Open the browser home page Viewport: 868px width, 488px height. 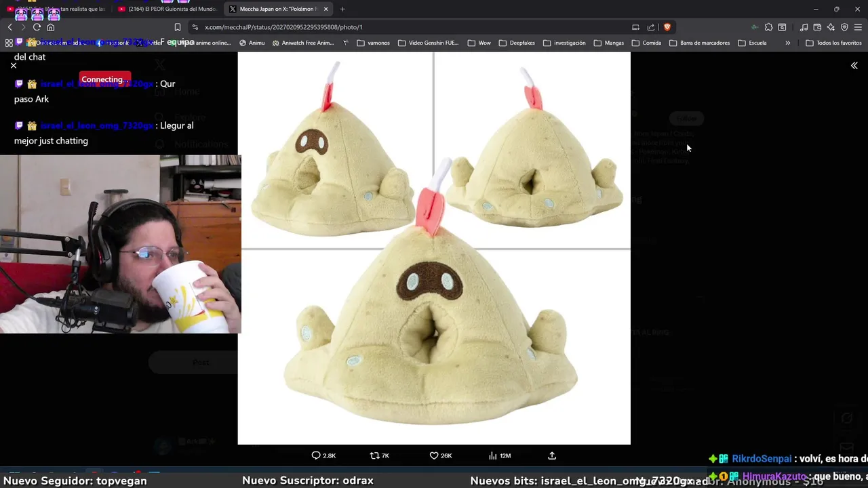[x=50, y=27]
